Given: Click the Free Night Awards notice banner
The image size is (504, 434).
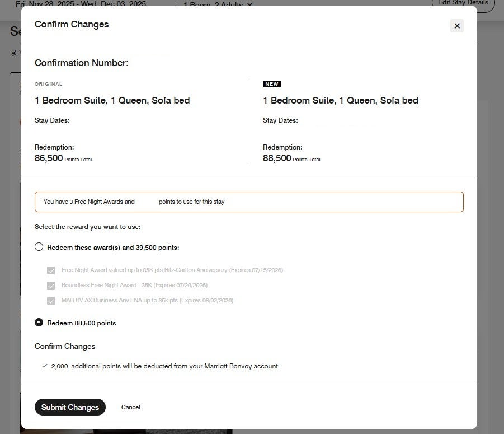Looking at the screenshot, I should [x=249, y=202].
